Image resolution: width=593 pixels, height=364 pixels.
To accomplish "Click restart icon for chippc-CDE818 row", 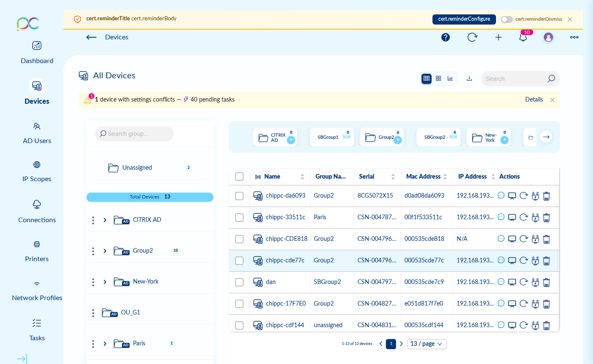I will (524, 239).
